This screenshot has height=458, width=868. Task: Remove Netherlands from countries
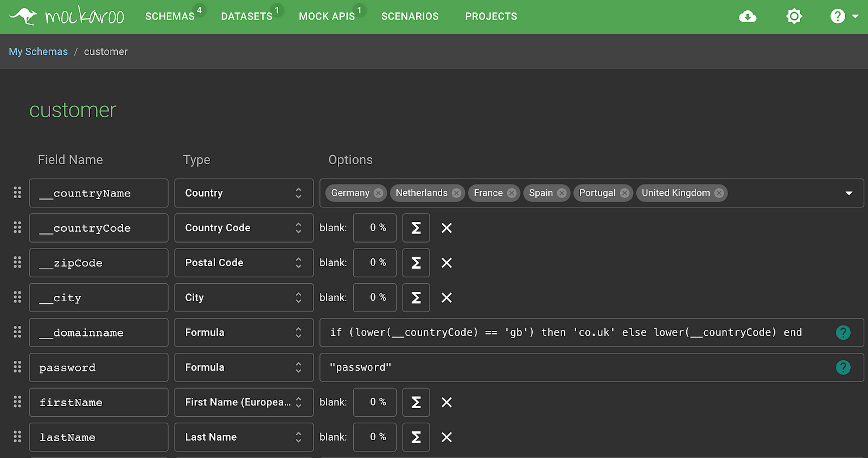click(456, 193)
